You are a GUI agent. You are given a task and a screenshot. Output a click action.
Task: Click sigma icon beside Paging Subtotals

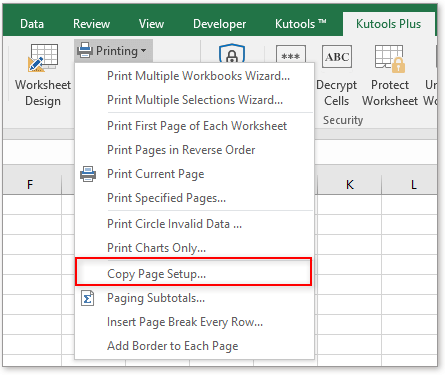(88, 298)
